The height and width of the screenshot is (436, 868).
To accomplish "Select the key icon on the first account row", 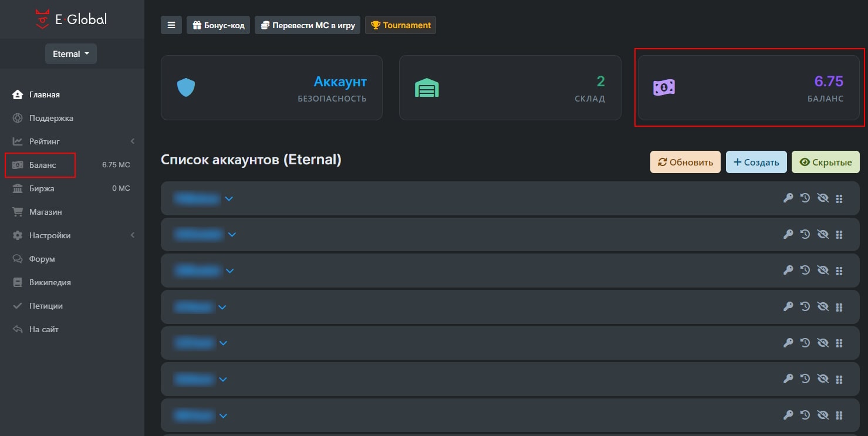I will [x=788, y=198].
